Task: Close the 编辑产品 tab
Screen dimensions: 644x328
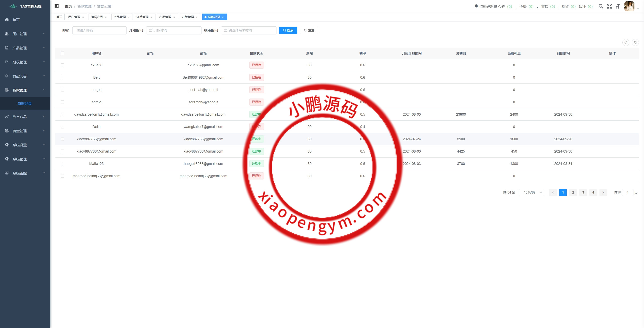Action: [106, 17]
